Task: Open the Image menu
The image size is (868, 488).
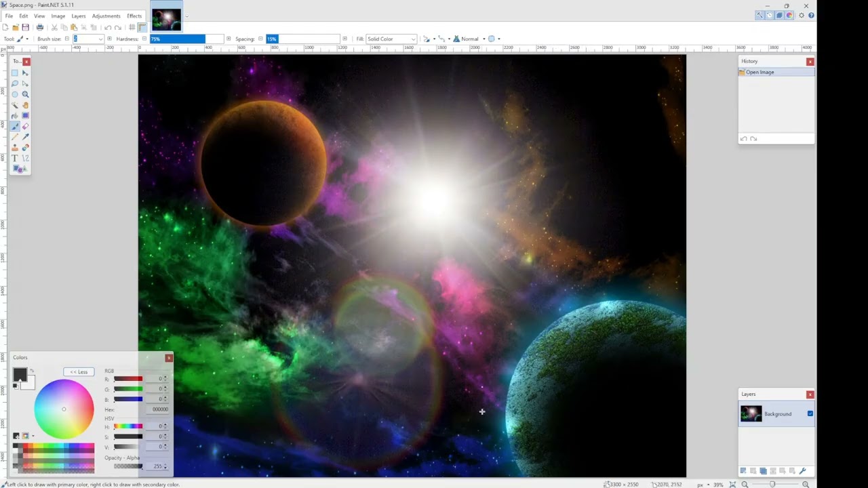Action: (58, 16)
